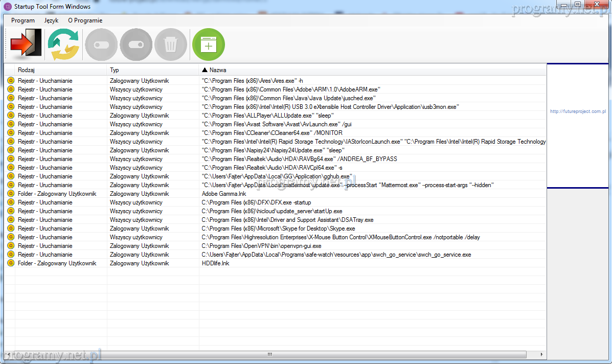Click the icon beside Skype.exe entry

(10, 229)
